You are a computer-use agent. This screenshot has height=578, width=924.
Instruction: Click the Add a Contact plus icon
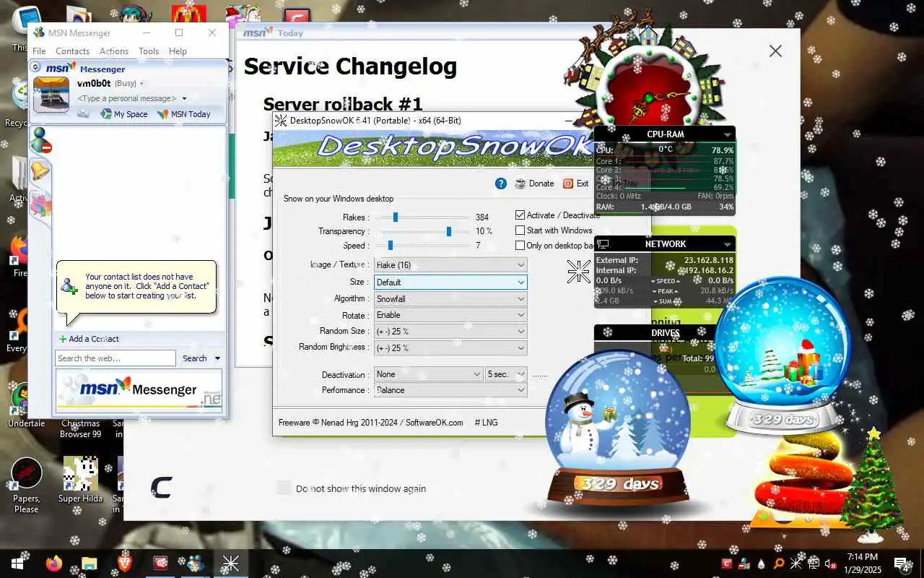point(63,339)
